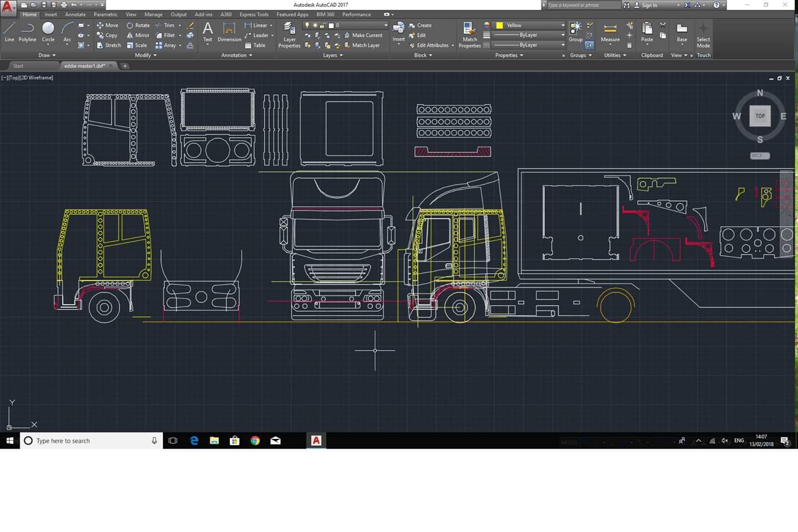Select the Line drawing tool
The height and width of the screenshot is (532, 798).
tap(9, 32)
